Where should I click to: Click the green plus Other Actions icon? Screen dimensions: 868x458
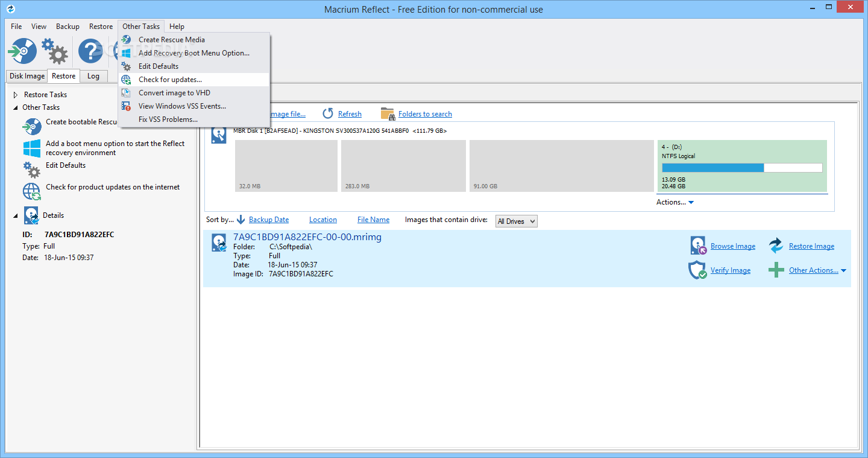(776, 270)
